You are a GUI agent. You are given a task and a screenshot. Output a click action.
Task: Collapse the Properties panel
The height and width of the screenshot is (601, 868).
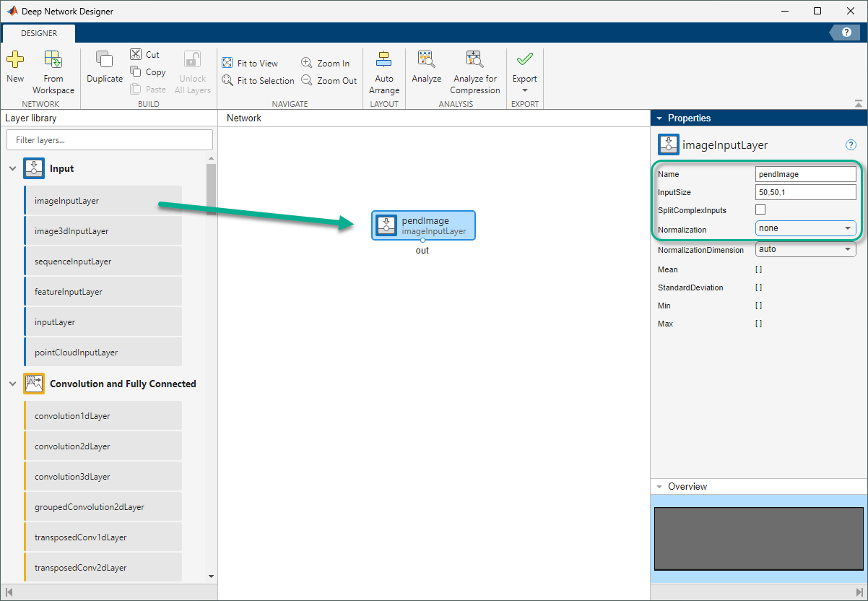point(659,118)
